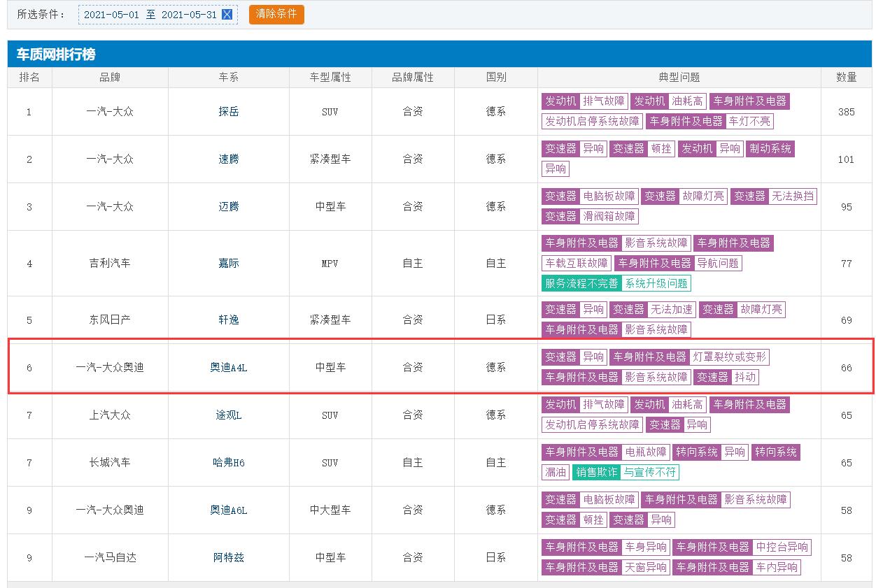Click the 嘉际 series link
Screen dimensions: 876x588
pyautogui.click(x=229, y=264)
